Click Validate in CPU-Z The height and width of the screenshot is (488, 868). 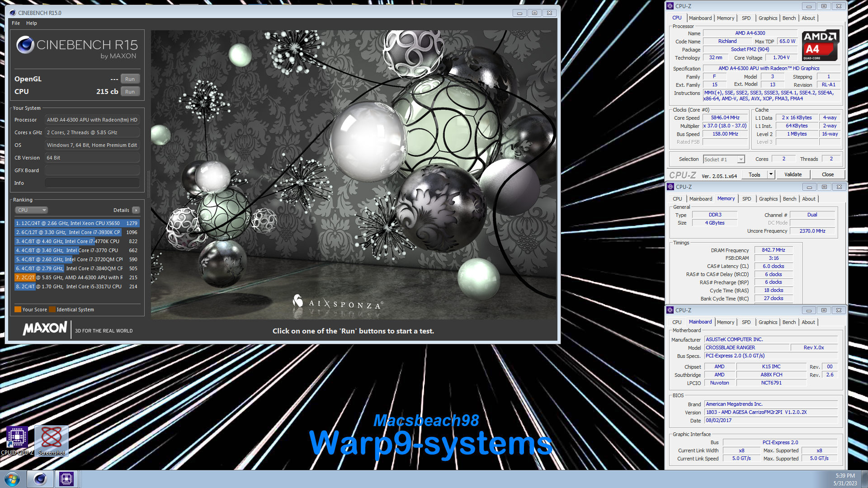(793, 174)
